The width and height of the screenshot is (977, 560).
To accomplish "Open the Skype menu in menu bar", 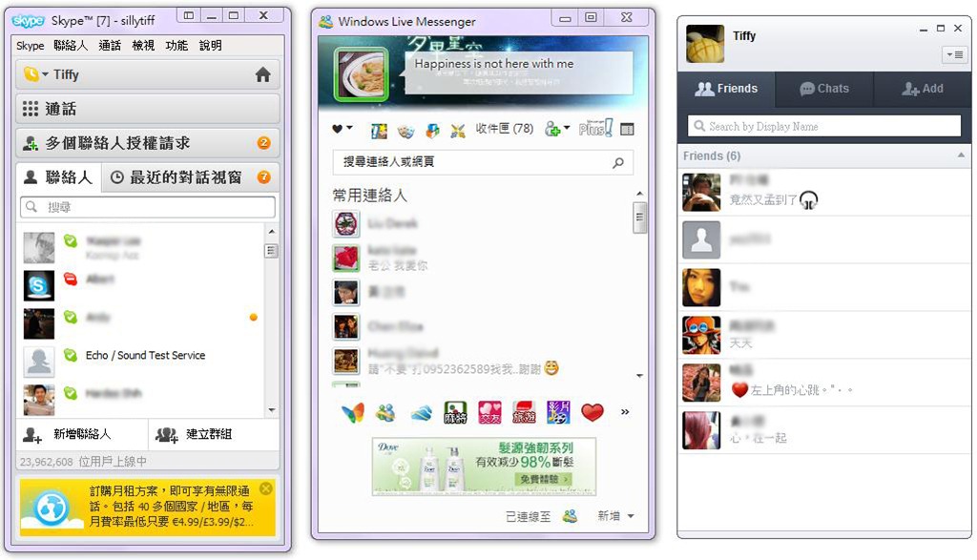I will tap(30, 46).
